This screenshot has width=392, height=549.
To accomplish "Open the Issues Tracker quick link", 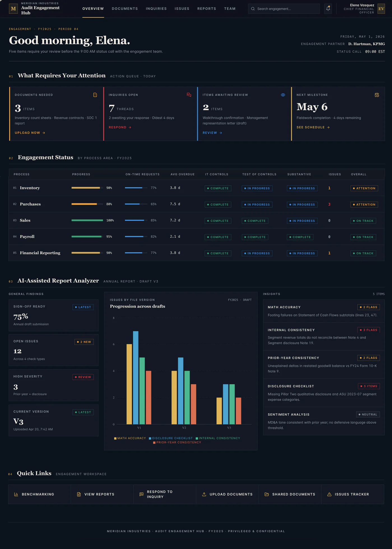I will coord(352,494).
